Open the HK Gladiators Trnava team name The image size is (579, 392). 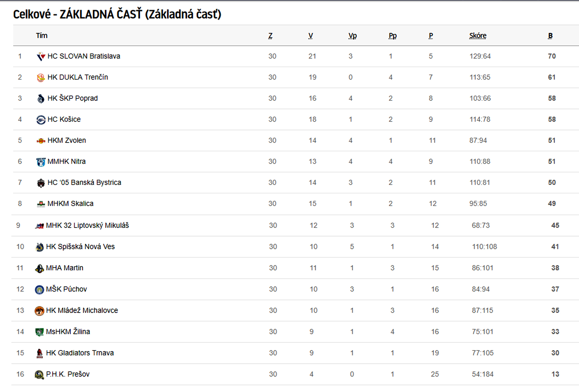(x=80, y=353)
